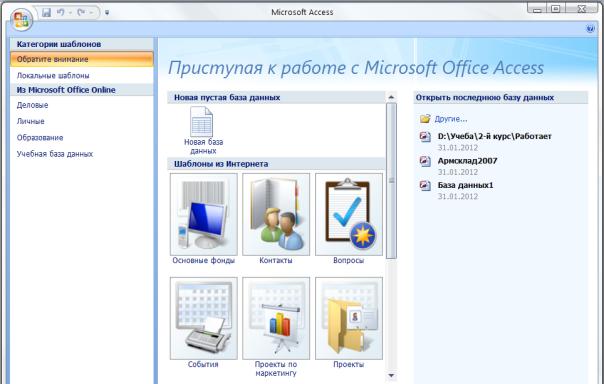
Task: Open 'Учебная база данных' category
Action: [55, 154]
